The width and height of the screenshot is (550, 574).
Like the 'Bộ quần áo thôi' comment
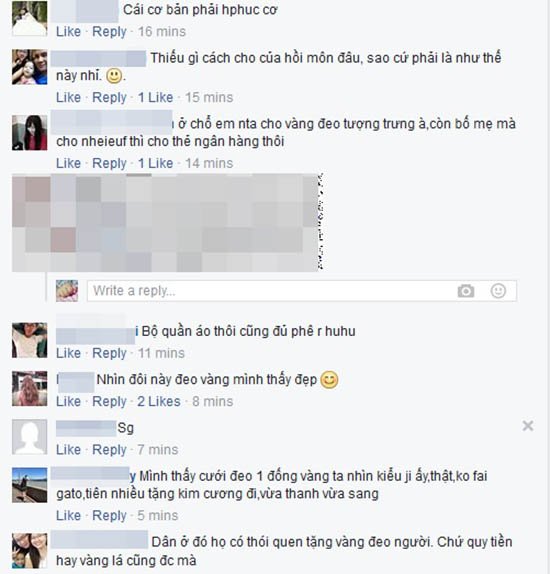coord(68,353)
